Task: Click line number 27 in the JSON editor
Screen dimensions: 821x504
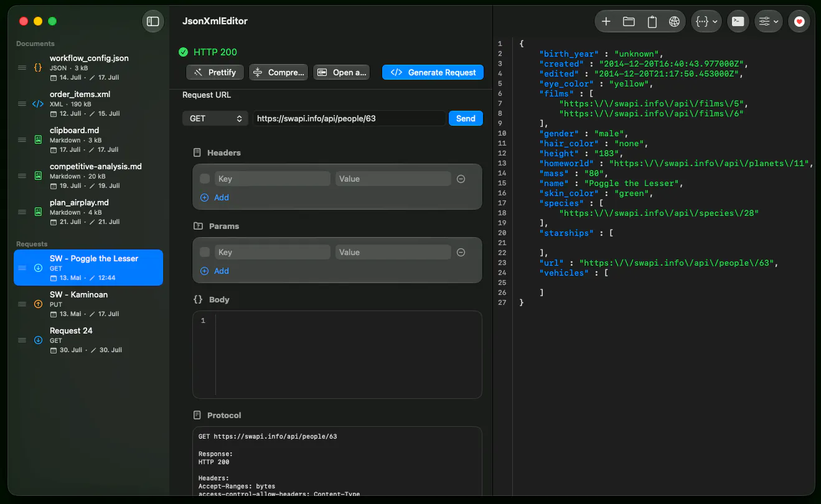Action: [x=502, y=302]
